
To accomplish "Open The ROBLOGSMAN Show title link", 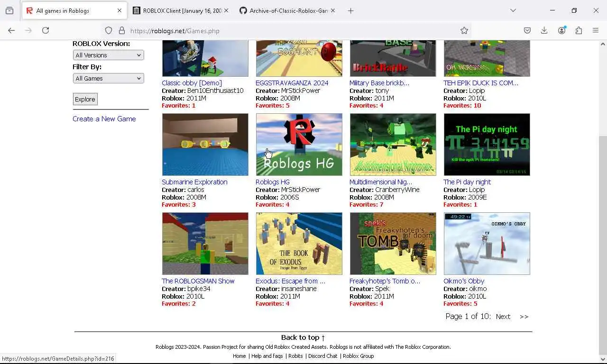I will (198, 281).
